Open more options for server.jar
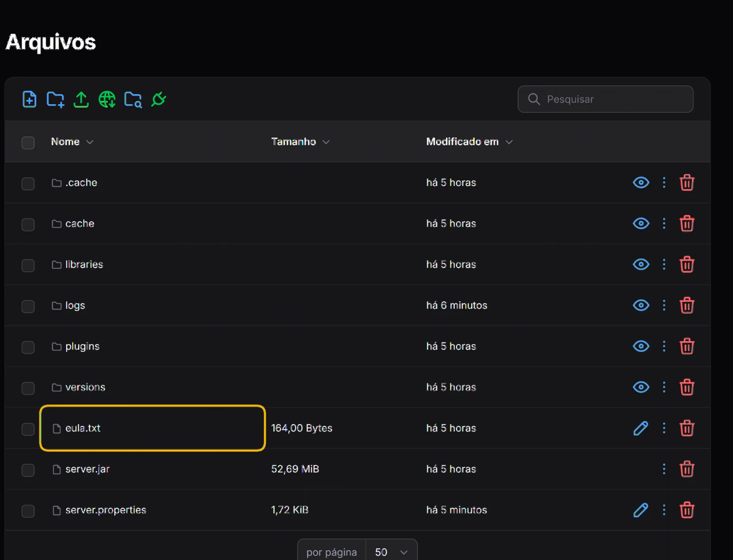This screenshot has width=733, height=560. (664, 469)
